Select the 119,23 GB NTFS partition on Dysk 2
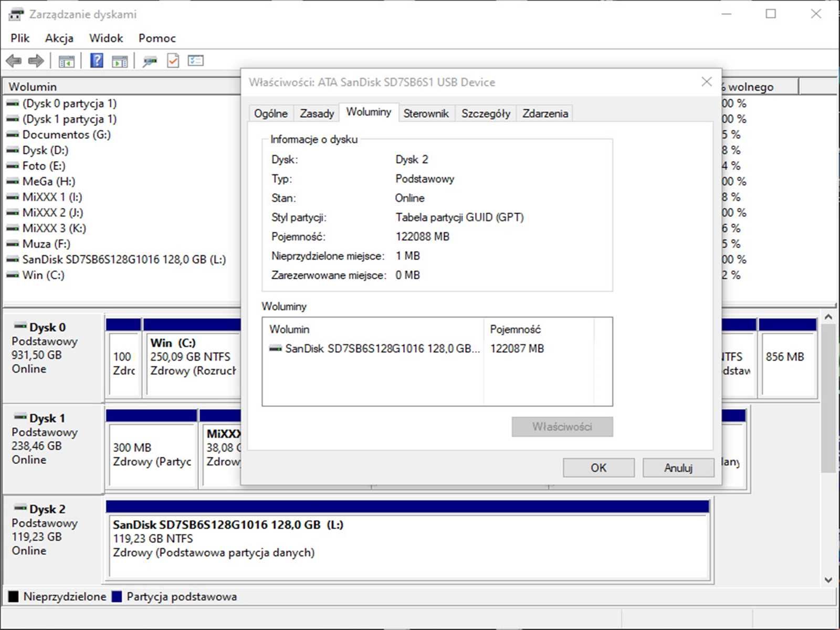Viewport: 840px width, 630px height. pyautogui.click(x=408, y=540)
